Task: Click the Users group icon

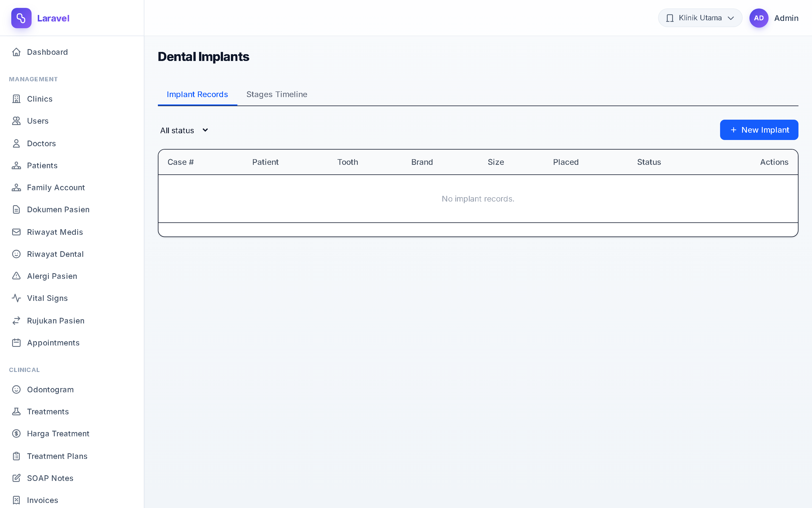Action: (x=16, y=121)
